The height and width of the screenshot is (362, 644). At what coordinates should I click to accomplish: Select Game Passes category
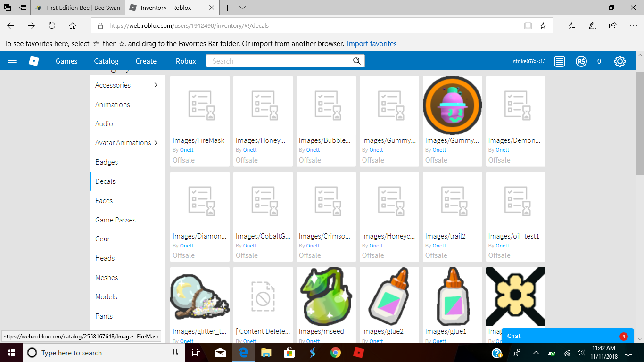coord(116,220)
